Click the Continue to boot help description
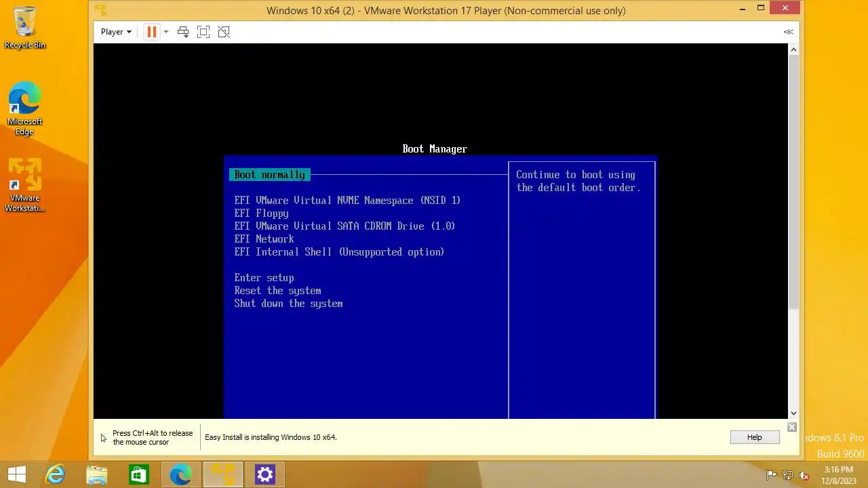The height and width of the screenshot is (488, 868). pyautogui.click(x=578, y=181)
